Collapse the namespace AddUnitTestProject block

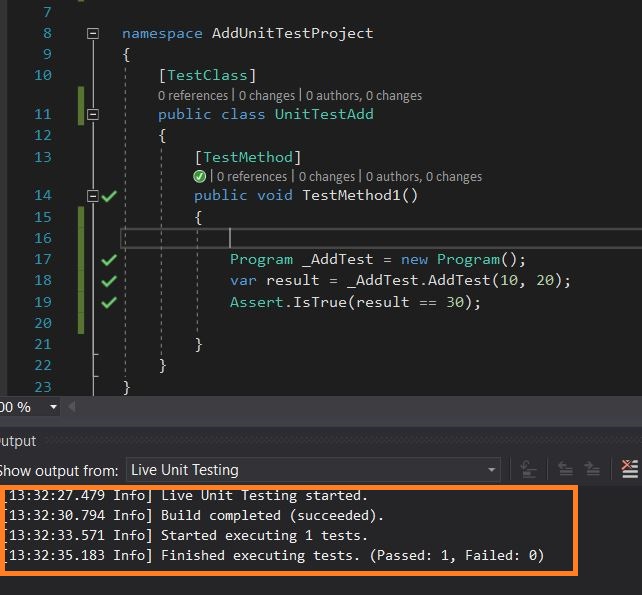point(93,33)
